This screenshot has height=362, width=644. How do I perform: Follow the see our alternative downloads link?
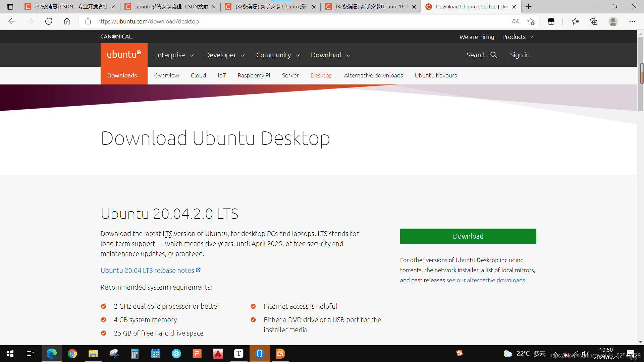pyautogui.click(x=486, y=280)
